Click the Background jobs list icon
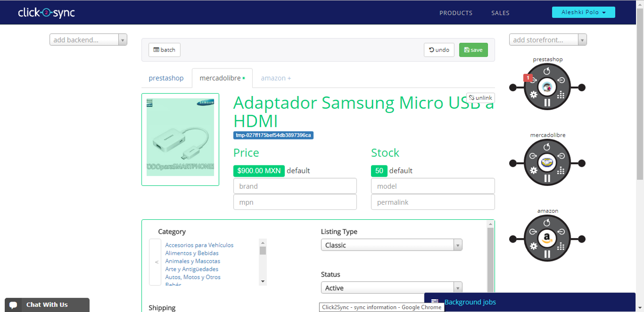 pos(434,302)
